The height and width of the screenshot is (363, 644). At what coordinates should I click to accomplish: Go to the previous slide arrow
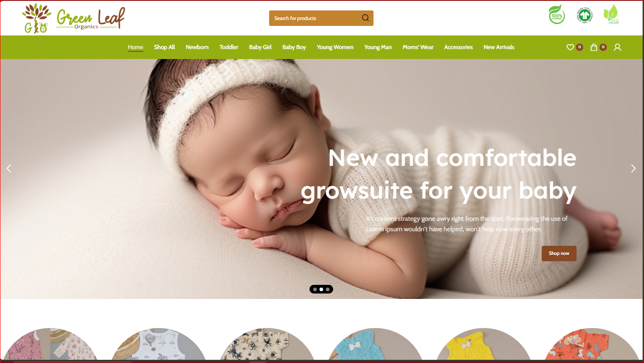(x=9, y=169)
